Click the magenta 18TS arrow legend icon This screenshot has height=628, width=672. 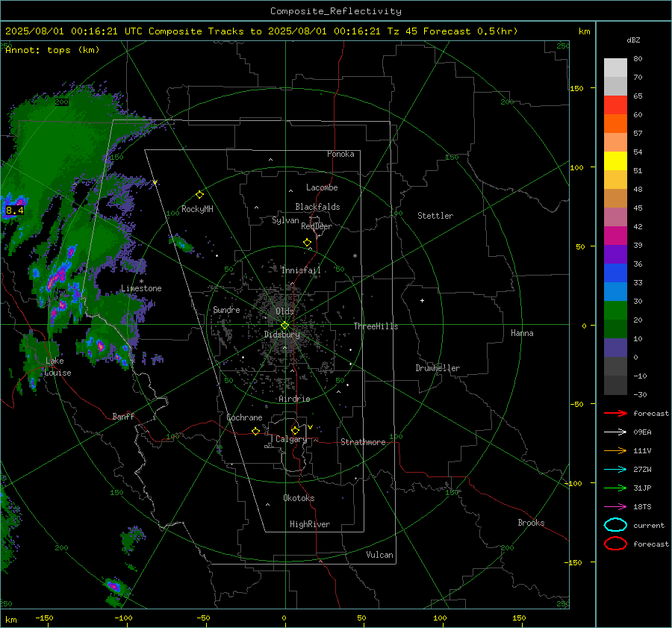click(615, 507)
